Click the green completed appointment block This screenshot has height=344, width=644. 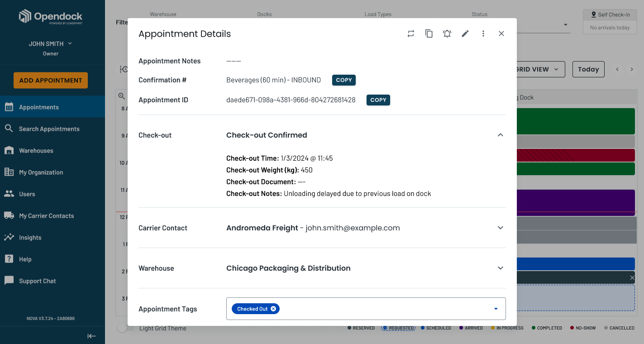click(576, 121)
